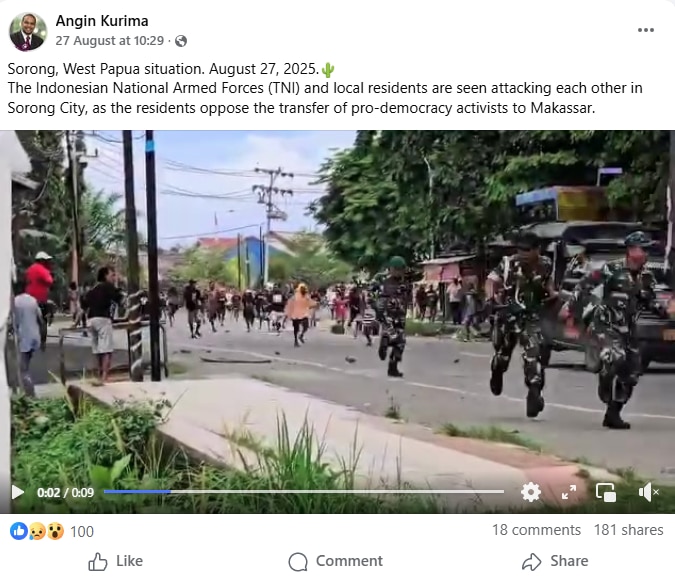The height and width of the screenshot is (577, 675).
Task: Like the post
Action: tap(115, 561)
